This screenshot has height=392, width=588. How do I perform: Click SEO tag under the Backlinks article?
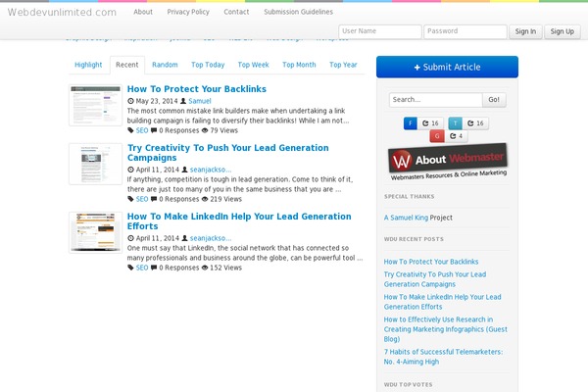pyautogui.click(x=142, y=130)
